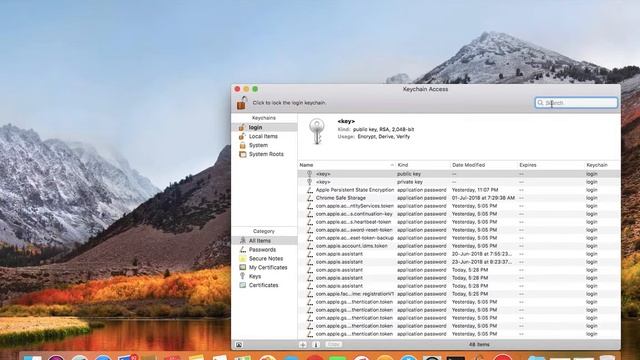Image resolution: width=640 pixels, height=360 pixels.
Task: Select the com.apple.ac...ntityServices.token row
Action: pyautogui.click(x=459, y=206)
